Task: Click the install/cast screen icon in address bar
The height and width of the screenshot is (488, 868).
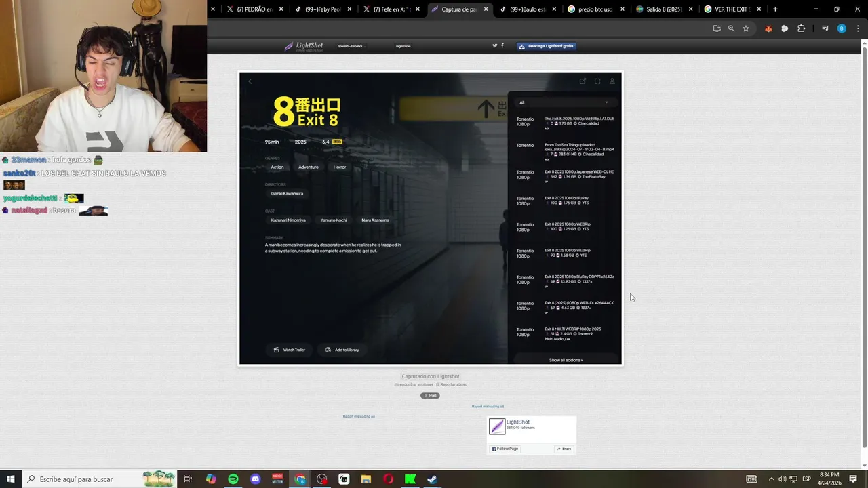Action: tap(717, 28)
